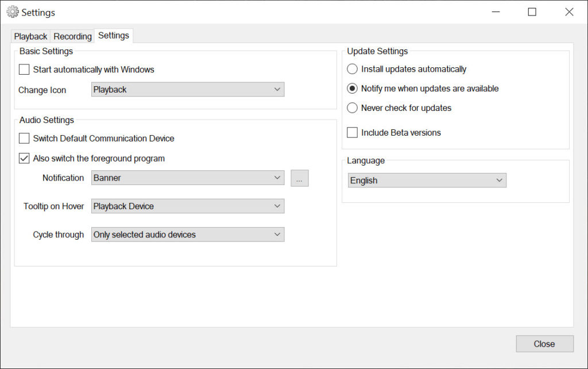Select the Settings tab
588x369 pixels.
114,36
